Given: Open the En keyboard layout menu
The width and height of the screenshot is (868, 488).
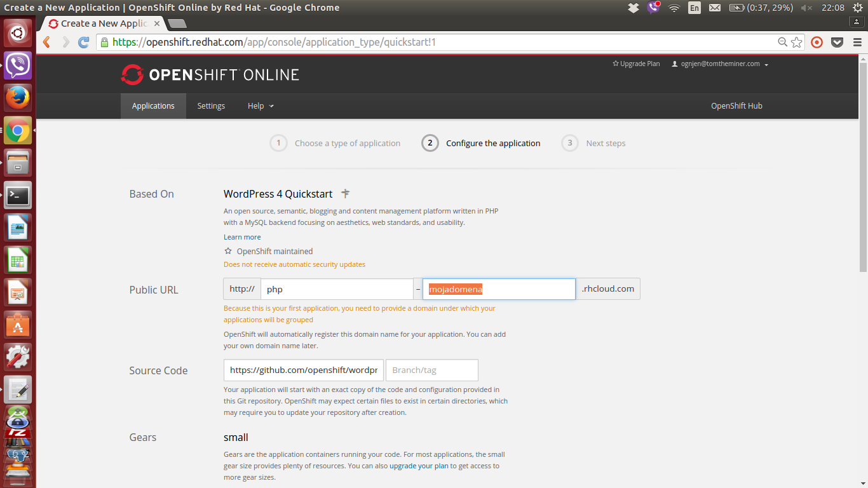Looking at the screenshot, I should pos(695,8).
